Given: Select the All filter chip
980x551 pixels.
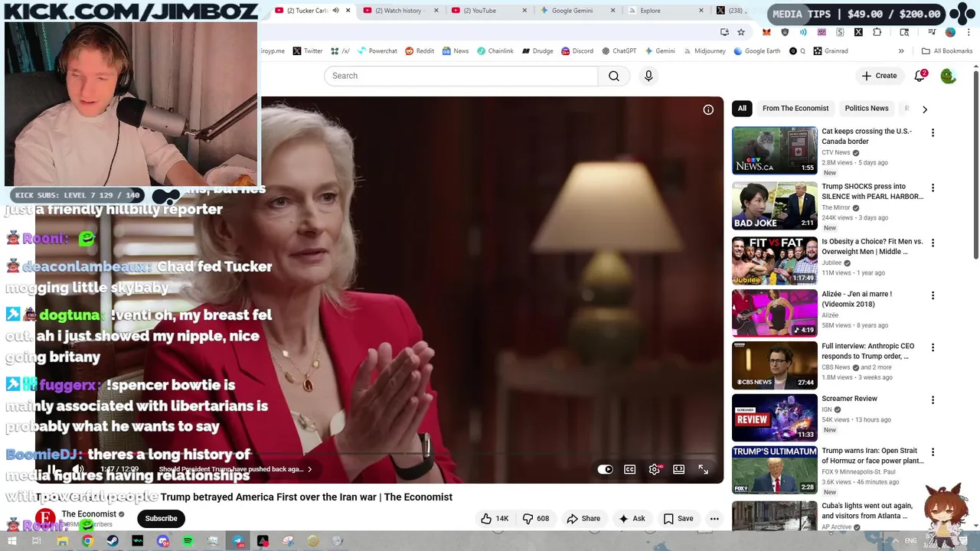Looking at the screenshot, I should (x=742, y=109).
